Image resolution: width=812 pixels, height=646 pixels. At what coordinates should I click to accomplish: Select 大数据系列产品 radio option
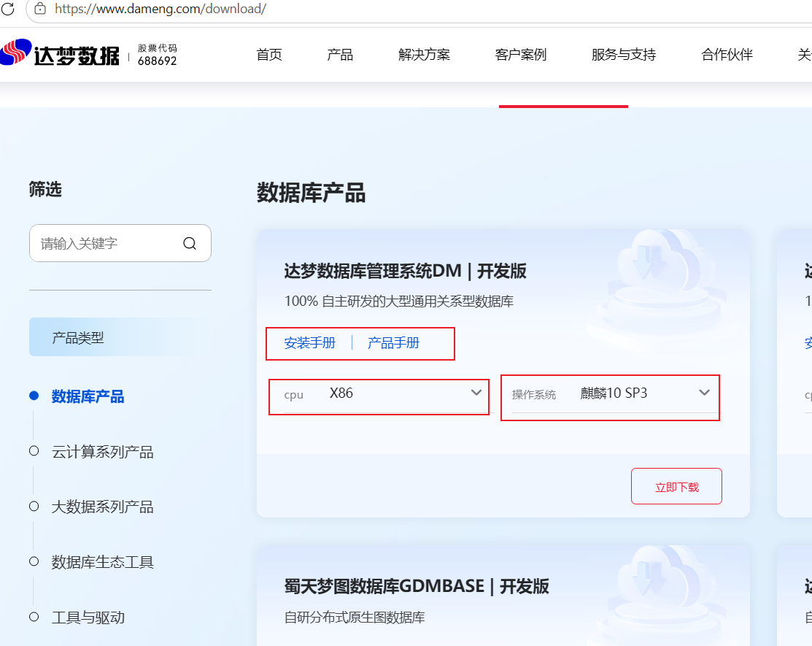(34, 506)
